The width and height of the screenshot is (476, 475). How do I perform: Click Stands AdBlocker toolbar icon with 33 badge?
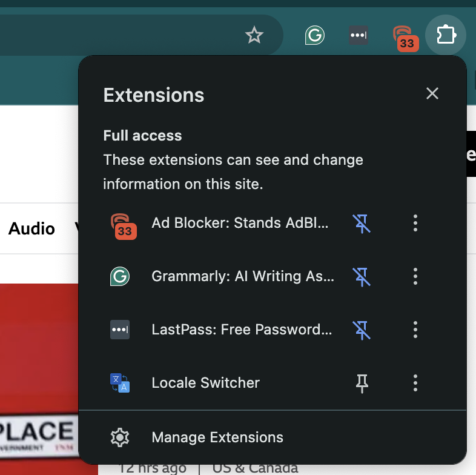pyautogui.click(x=403, y=36)
